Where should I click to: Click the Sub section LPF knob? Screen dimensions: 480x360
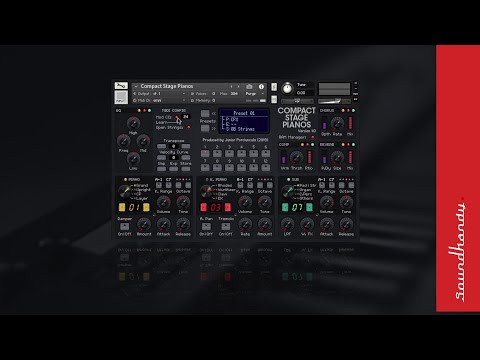click(287, 225)
